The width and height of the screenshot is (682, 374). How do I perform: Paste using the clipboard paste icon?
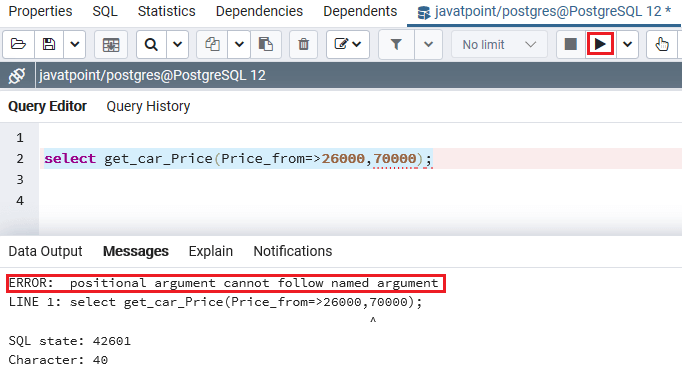[265, 44]
